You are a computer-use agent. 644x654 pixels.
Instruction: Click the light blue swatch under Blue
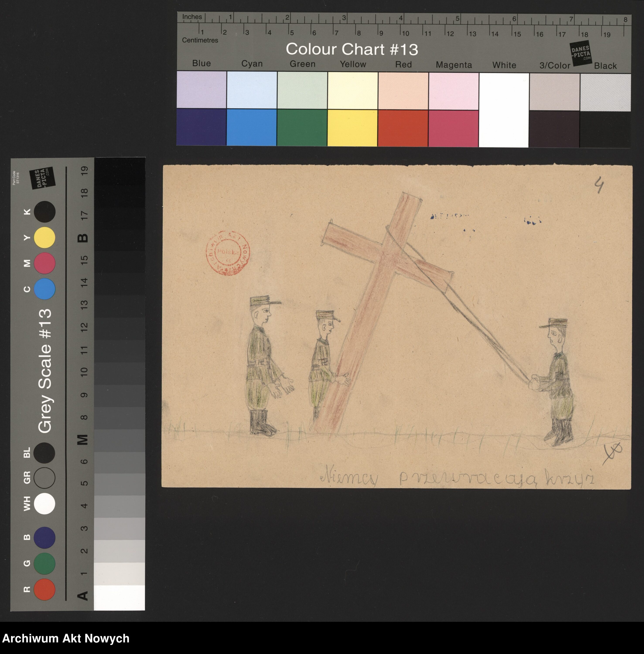(202, 90)
